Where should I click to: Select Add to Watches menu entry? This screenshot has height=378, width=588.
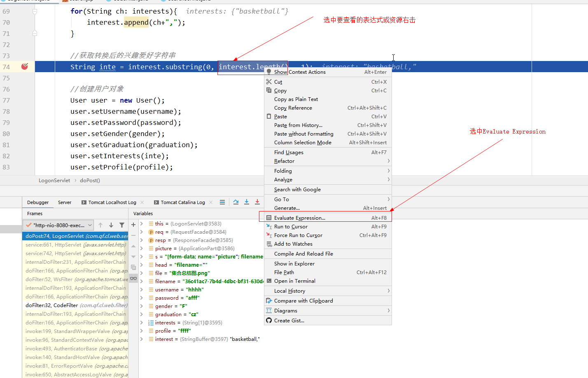click(293, 244)
